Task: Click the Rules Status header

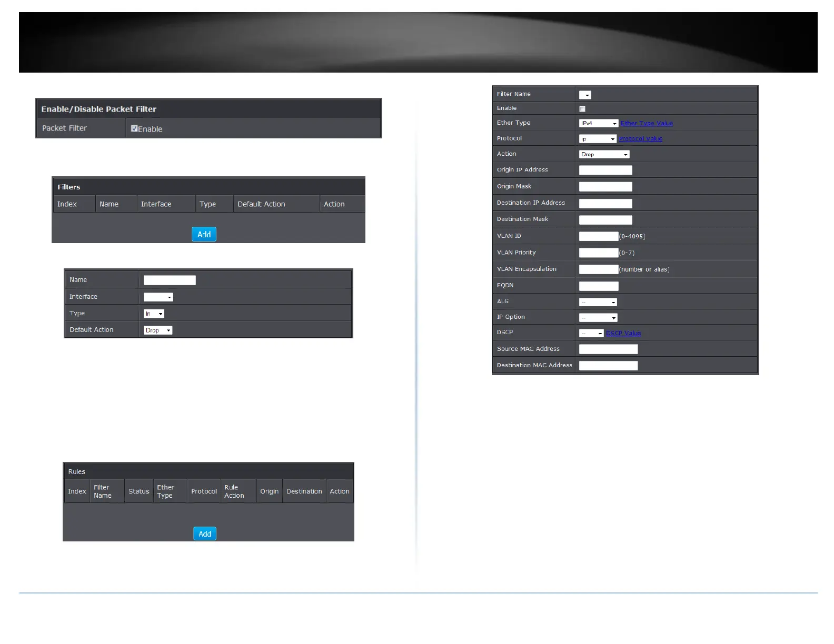Action: [x=139, y=491]
